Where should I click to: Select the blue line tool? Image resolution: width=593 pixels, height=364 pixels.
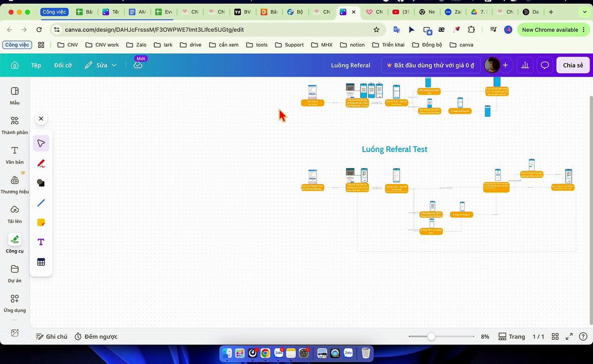pyautogui.click(x=41, y=203)
